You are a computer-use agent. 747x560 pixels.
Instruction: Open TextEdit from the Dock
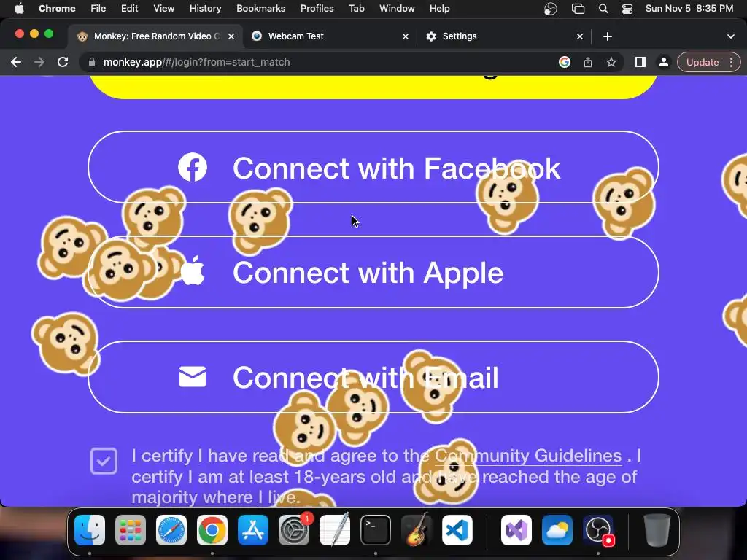click(334, 530)
